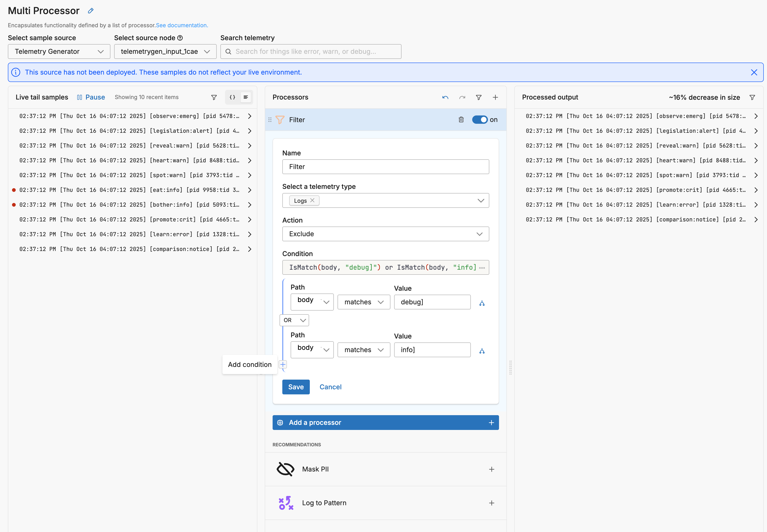Viewport: 767px width, 532px height.
Task: Switch live tail to JSON braces view
Action: click(x=232, y=97)
